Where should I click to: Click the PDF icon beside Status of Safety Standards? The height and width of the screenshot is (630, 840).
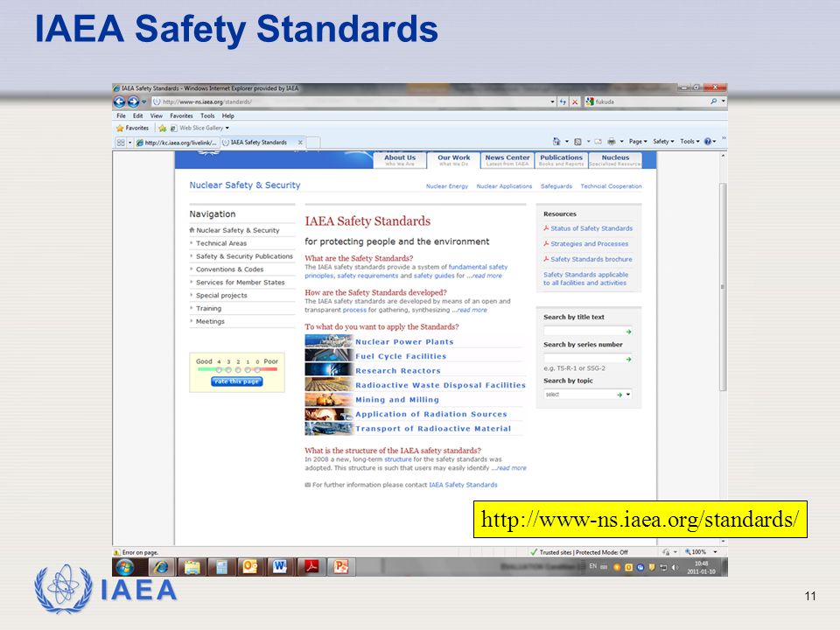[x=546, y=228]
